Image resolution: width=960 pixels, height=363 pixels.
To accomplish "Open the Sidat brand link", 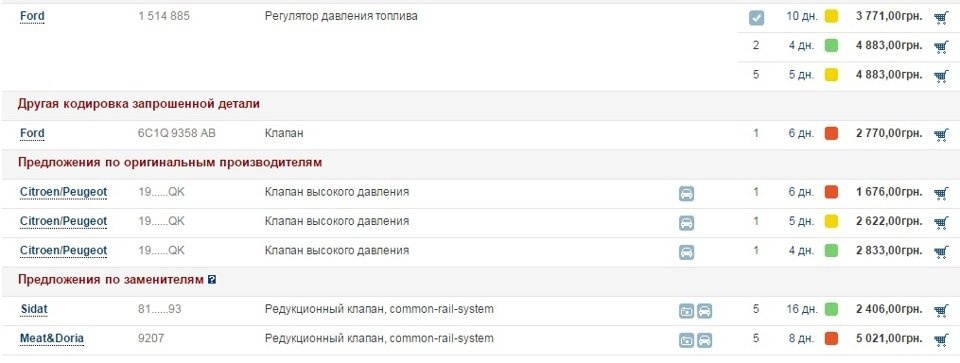I will point(34,310).
